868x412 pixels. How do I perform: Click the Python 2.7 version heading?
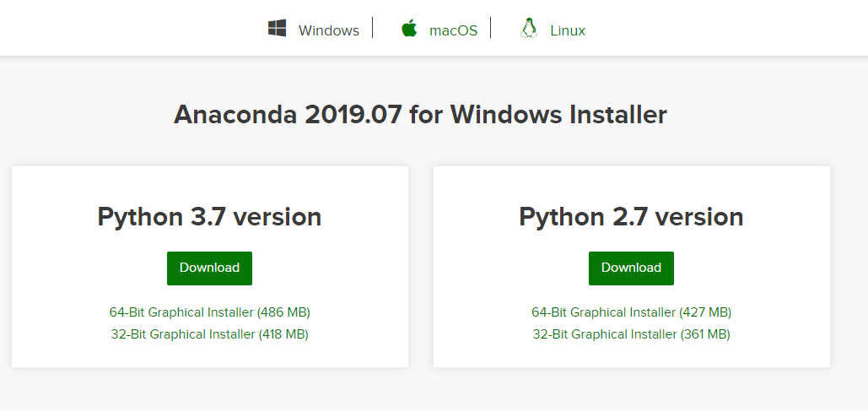click(631, 217)
